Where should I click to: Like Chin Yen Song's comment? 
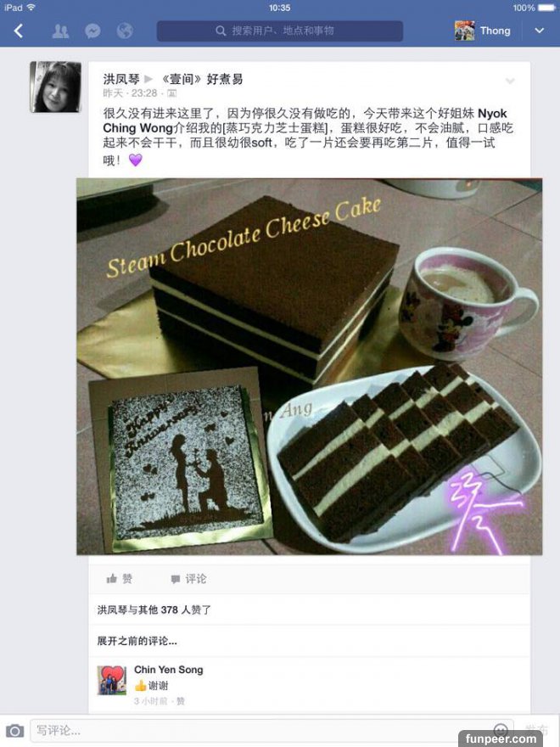181,701
